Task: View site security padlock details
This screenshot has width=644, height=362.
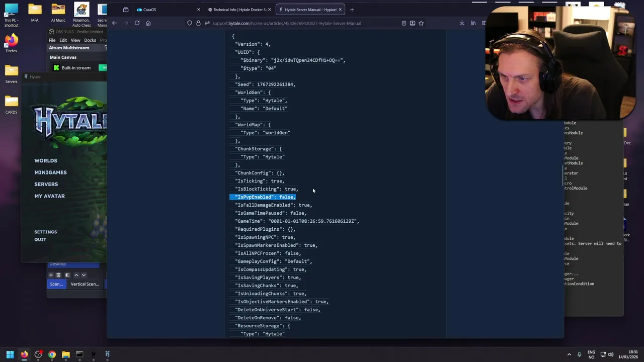Action: pos(198,23)
